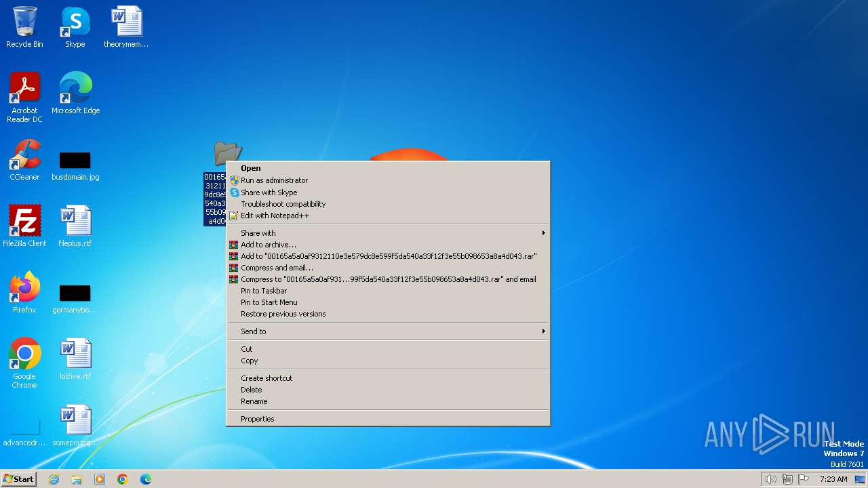Select the germanybe image file
The height and width of the screenshot is (488, 868).
click(75, 299)
